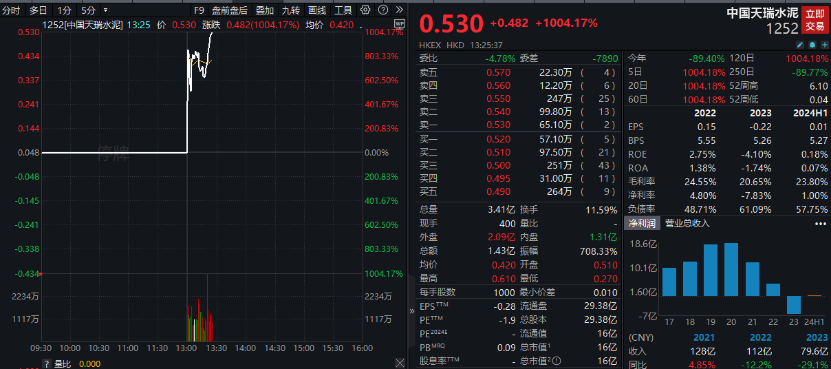The width and height of the screenshot is (831, 369).
Task: Close the 量比 indicator pane
Action: [399, 364]
